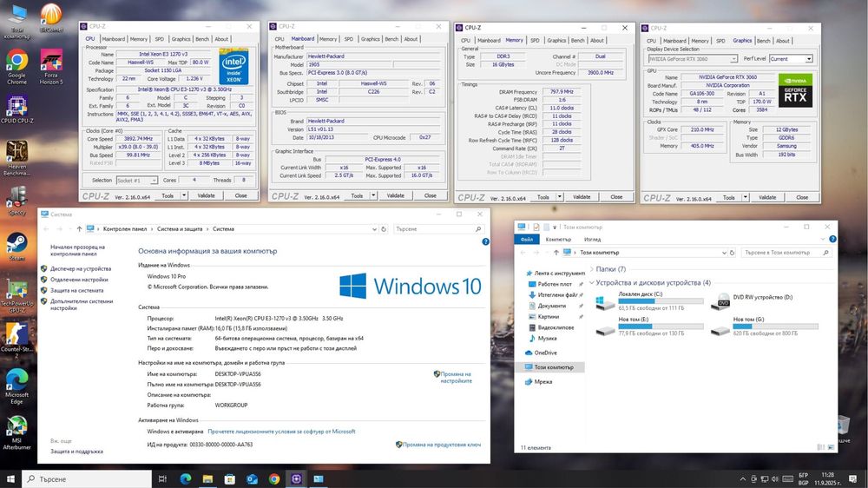Screen dimensions: 868x488
Task: Open Chrome from the taskbar
Action: pyautogui.click(x=274, y=478)
